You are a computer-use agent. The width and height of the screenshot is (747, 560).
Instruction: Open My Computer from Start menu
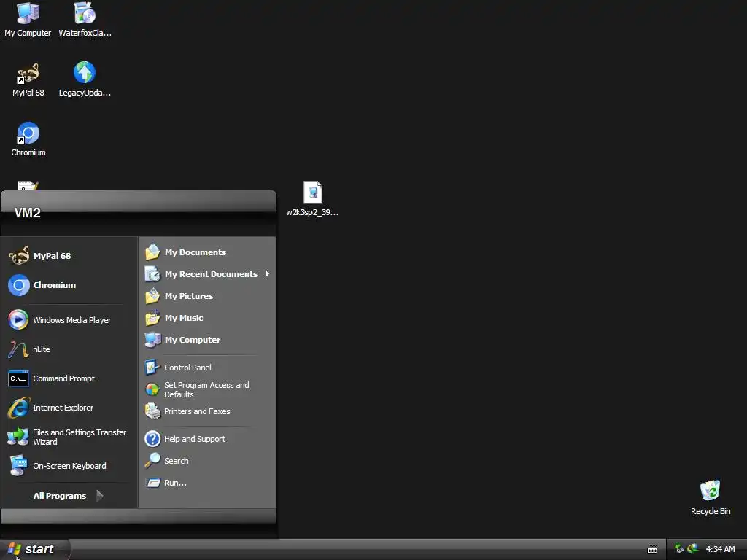pos(208,340)
